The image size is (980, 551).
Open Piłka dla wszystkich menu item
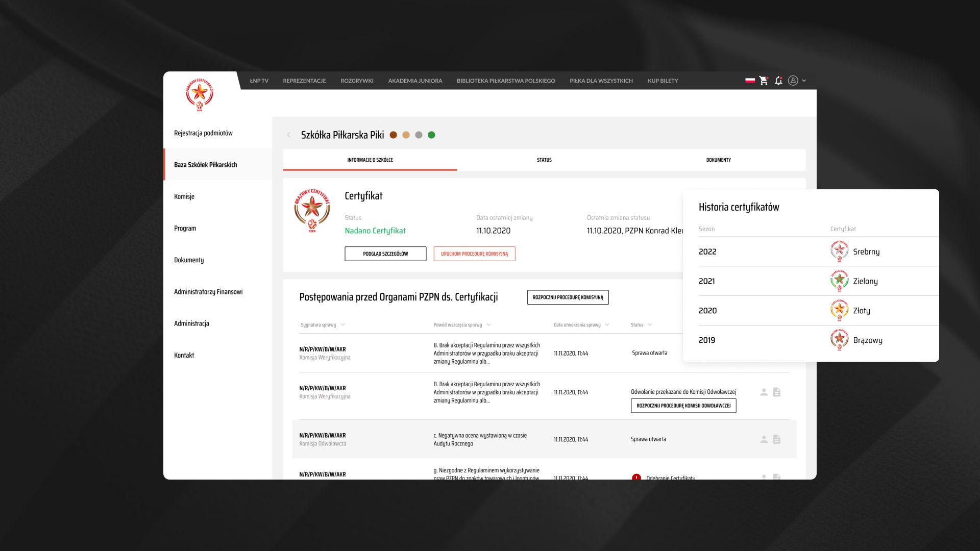coord(601,81)
